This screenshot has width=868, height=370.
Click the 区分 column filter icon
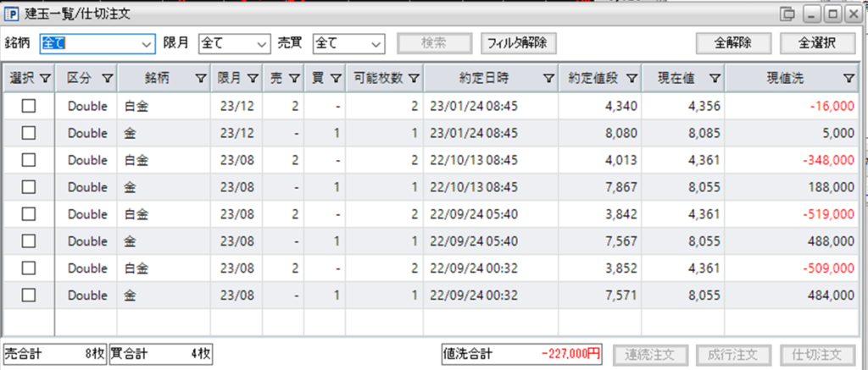[108, 79]
